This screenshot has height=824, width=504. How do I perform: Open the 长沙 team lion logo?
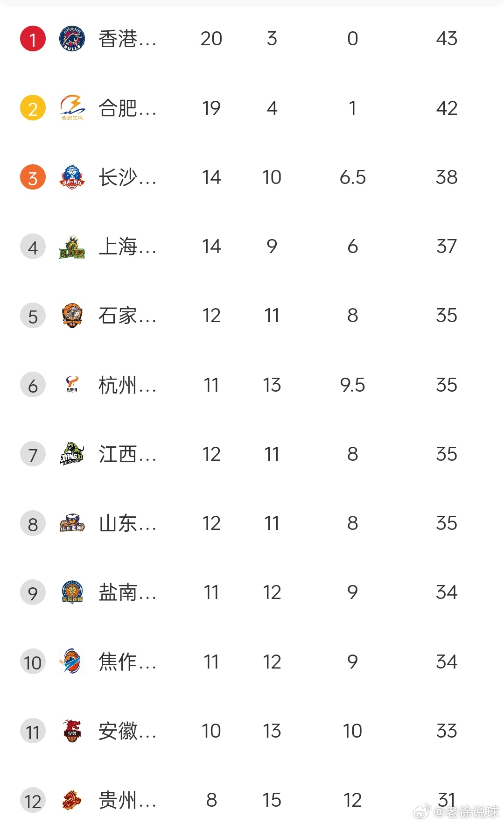[72, 177]
